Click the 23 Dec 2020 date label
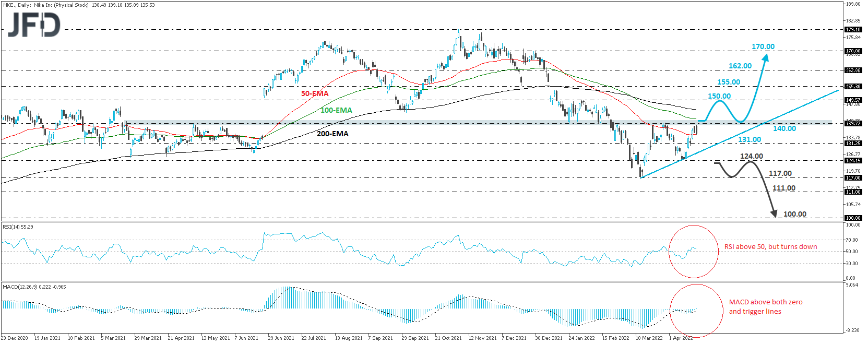 click(15, 338)
